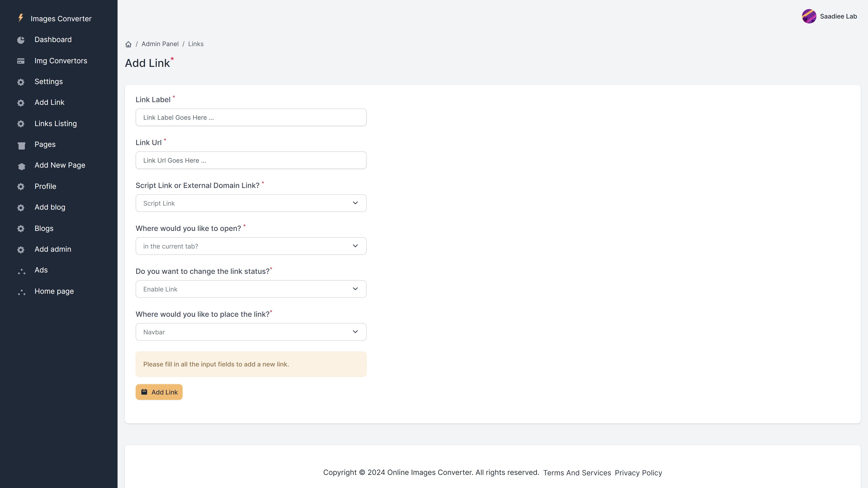
Task: Click the Img Convertors card icon
Action: 21,61
